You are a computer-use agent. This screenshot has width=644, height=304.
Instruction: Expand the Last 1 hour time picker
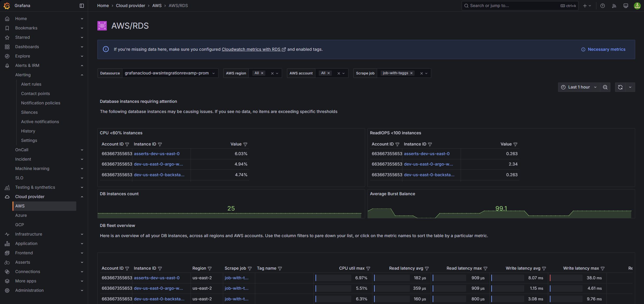coord(579,87)
